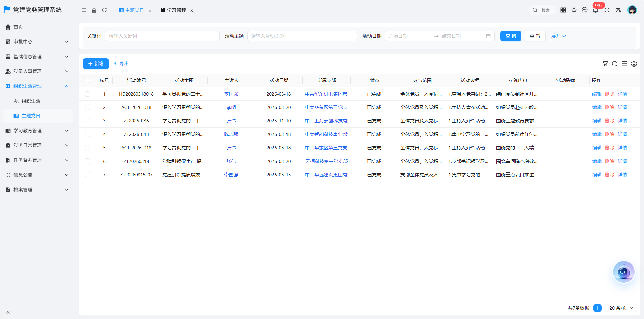Image resolution: width=644 pixels, height=319 pixels.
Task: Collapse the sidebar with double-arrow icon
Action: coord(8,312)
